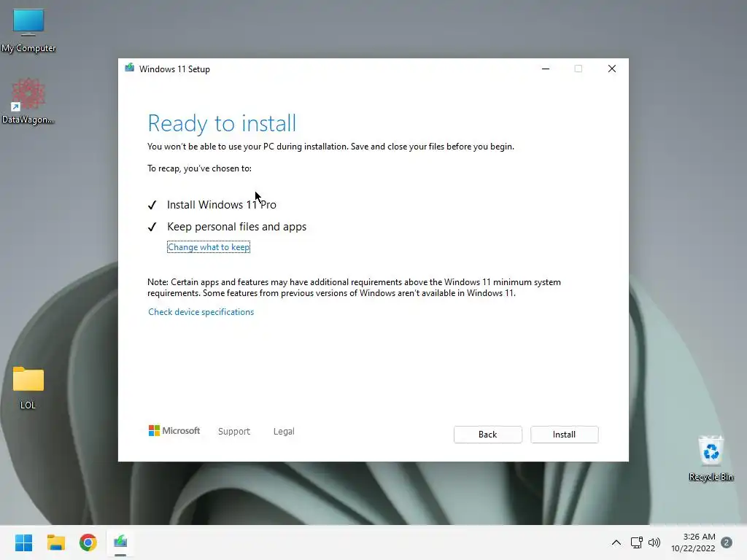Image resolution: width=747 pixels, height=560 pixels.
Task: Click 'Keep personal files and apps' text
Action: point(237,227)
